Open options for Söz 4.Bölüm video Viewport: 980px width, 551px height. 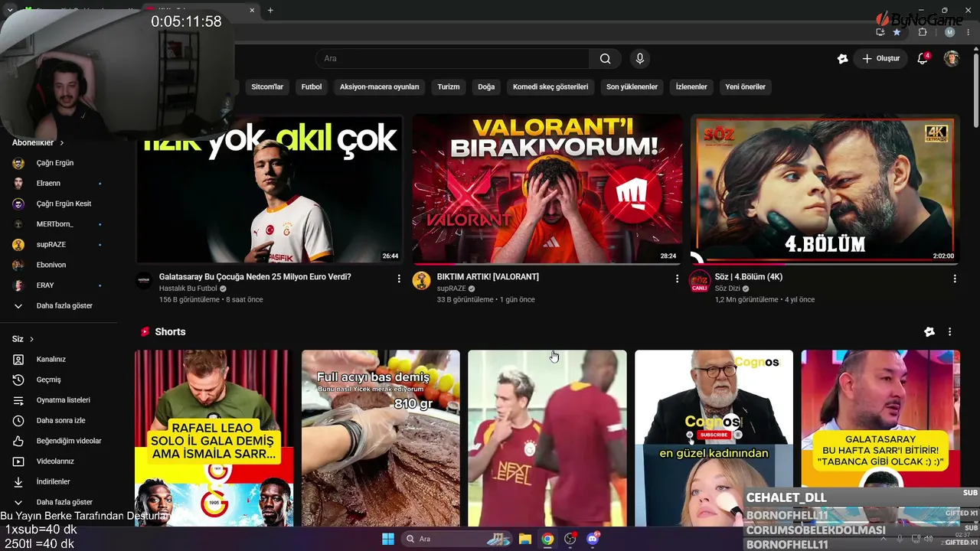tap(955, 279)
